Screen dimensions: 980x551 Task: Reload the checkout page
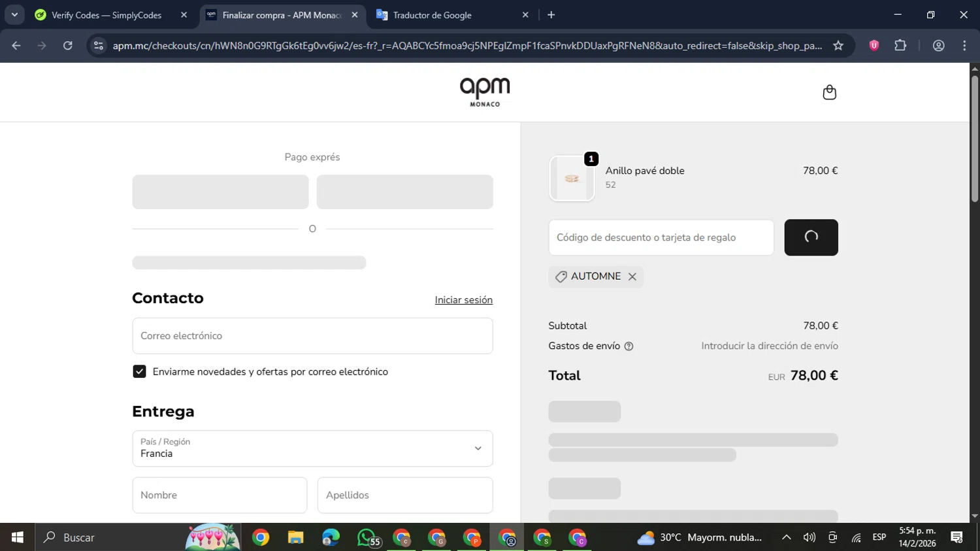pyautogui.click(x=67, y=46)
